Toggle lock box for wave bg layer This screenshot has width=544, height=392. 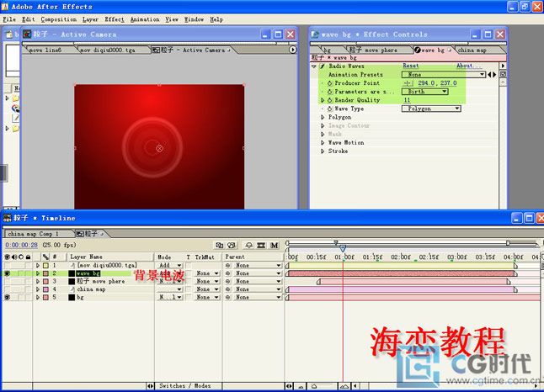[28, 273]
